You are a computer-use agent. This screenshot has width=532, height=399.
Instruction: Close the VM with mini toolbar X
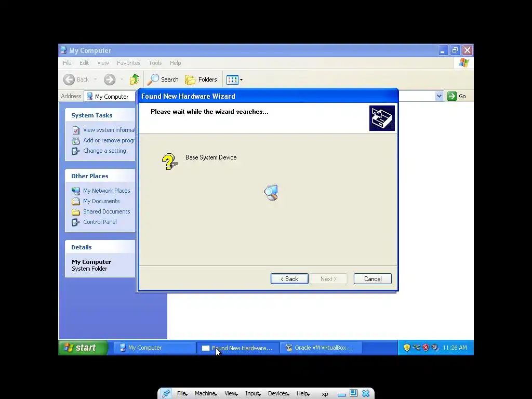(x=366, y=393)
